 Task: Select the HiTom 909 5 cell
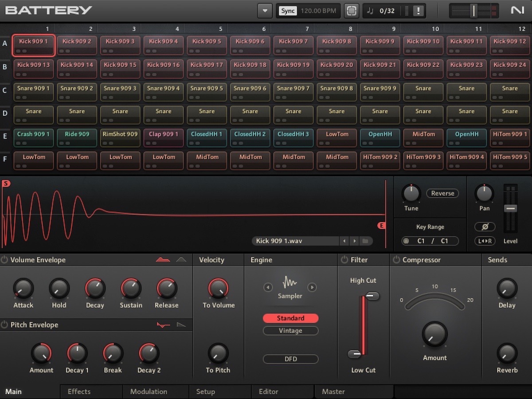click(x=510, y=160)
